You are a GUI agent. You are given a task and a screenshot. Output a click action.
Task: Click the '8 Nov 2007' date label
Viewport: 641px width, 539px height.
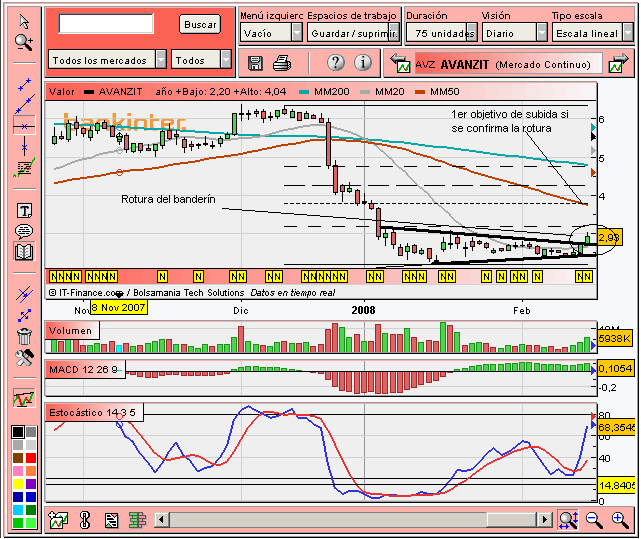[119, 308]
